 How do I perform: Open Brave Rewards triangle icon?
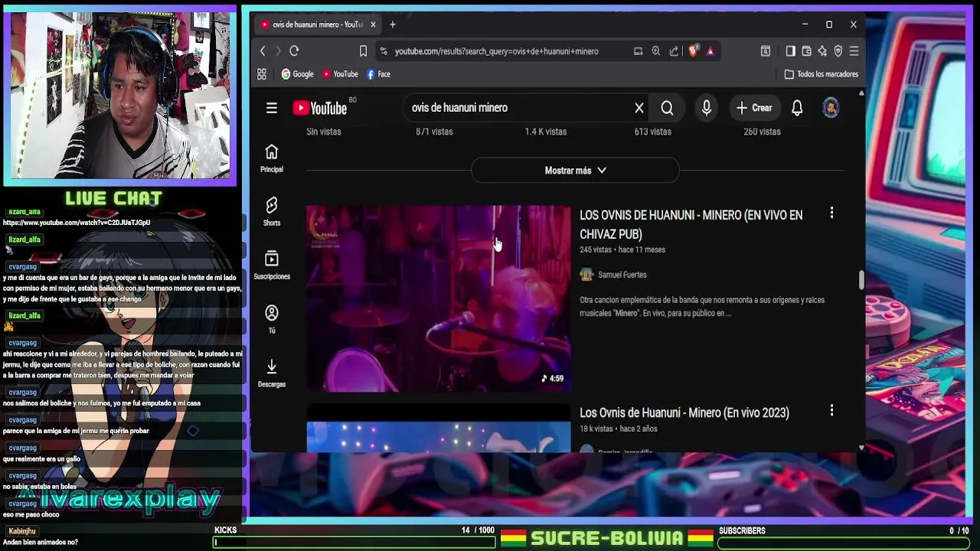(710, 51)
